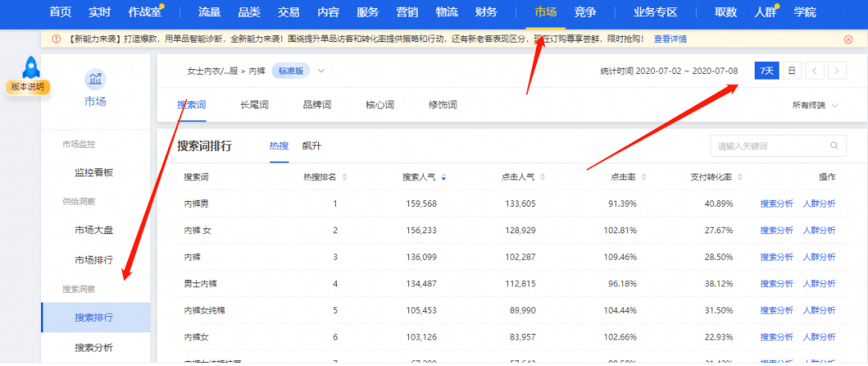Switch to the 长尾词 tab

[254, 105]
